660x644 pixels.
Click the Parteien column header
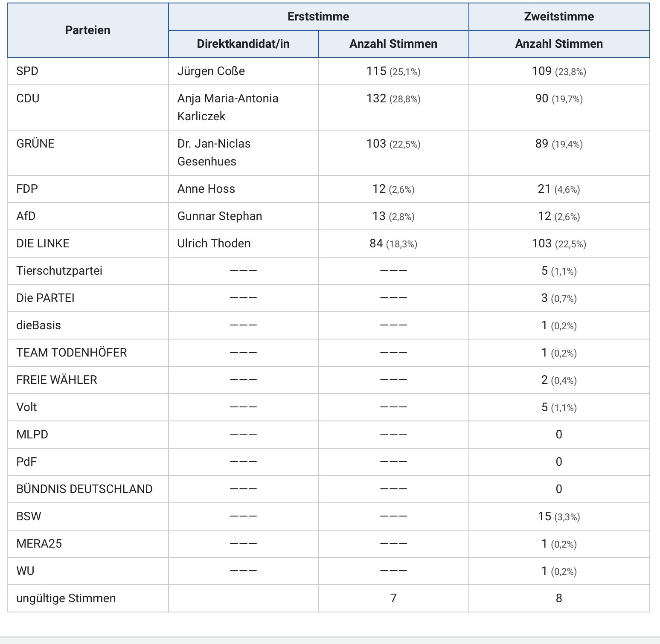click(87, 30)
